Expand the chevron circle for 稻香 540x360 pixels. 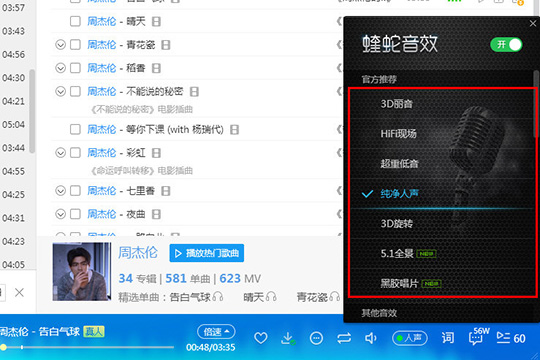[60, 68]
